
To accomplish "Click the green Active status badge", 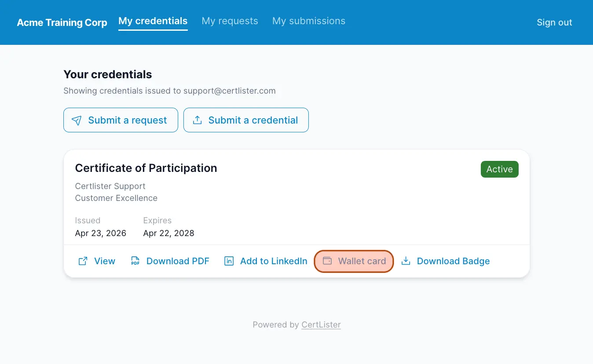I will tap(499, 169).
